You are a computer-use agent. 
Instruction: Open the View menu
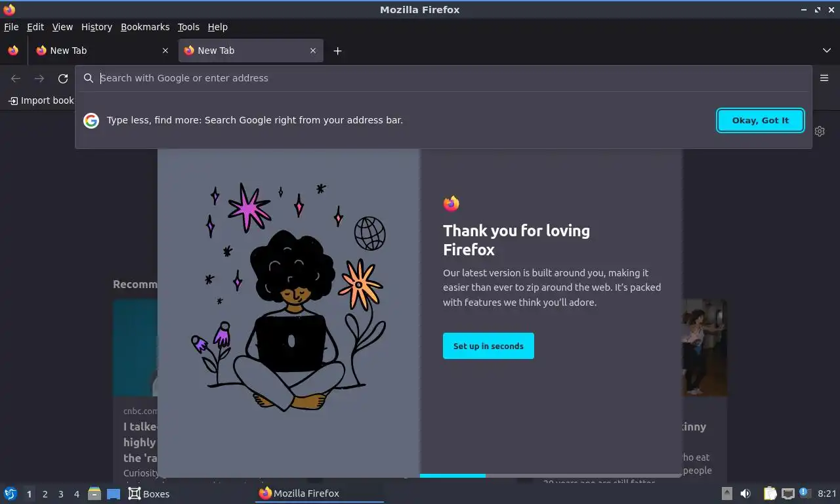point(62,27)
